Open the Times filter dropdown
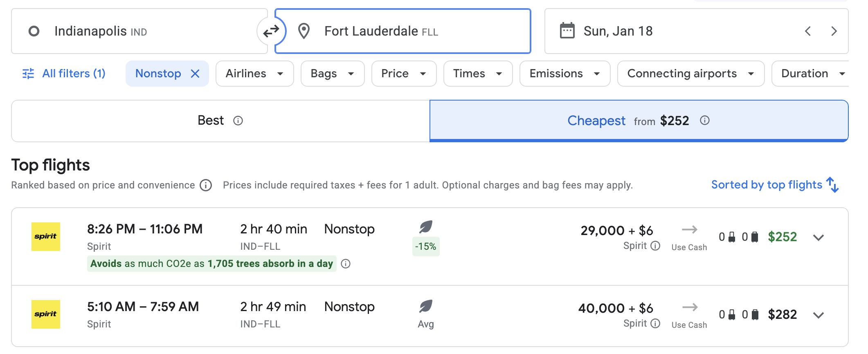Screen dimensions: 868x354 478,74
